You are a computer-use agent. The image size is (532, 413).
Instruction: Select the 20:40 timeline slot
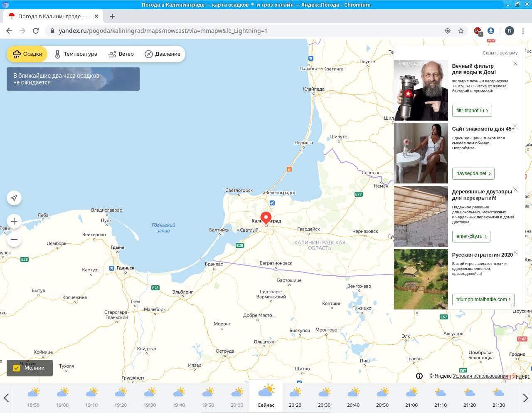(x=353, y=398)
